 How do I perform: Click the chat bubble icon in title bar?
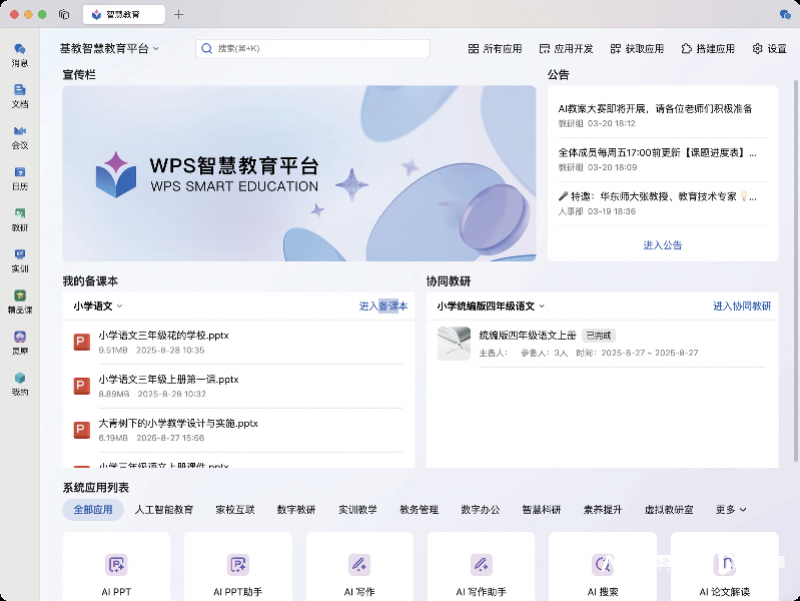pyautogui.click(x=785, y=14)
